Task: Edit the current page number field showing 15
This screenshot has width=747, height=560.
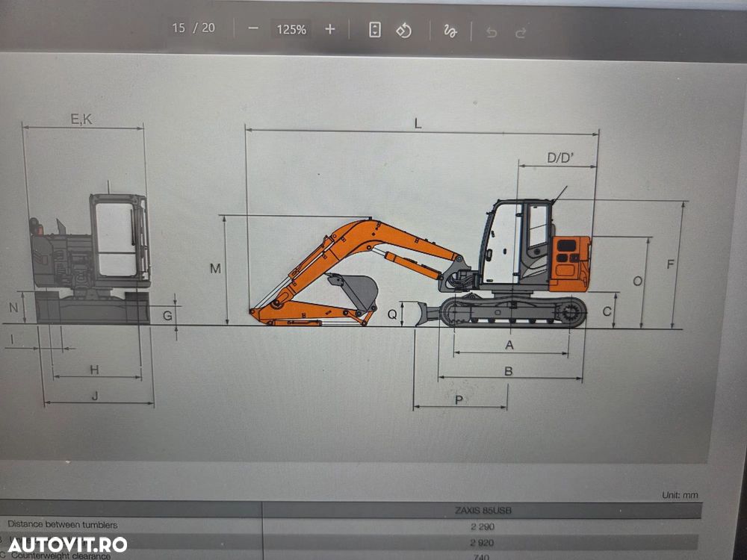Action: (x=179, y=28)
